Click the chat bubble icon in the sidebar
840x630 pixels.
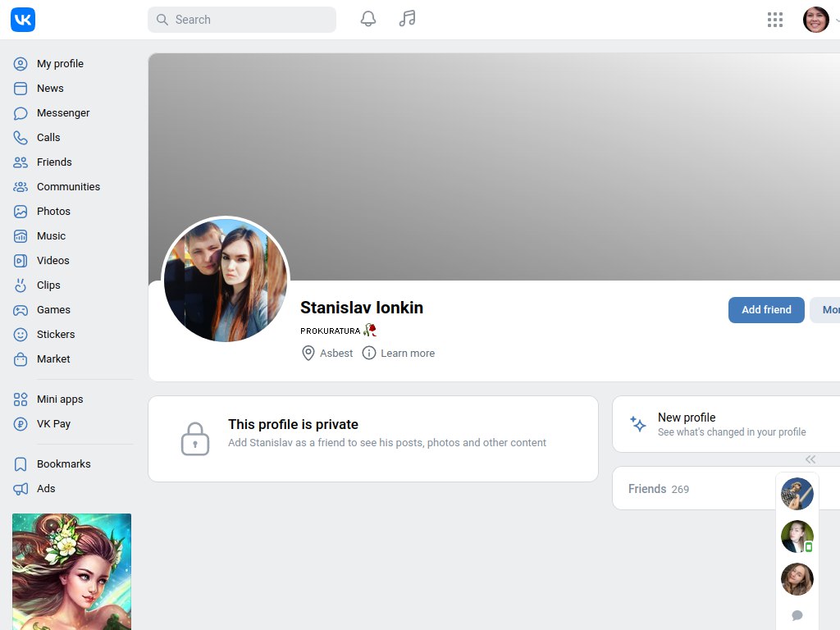797,615
